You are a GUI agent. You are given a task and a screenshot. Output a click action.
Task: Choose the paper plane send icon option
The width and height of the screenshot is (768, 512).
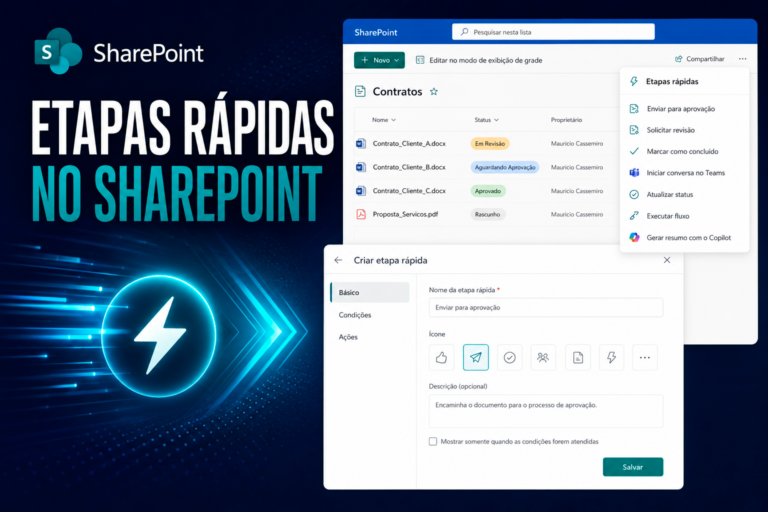(x=476, y=358)
